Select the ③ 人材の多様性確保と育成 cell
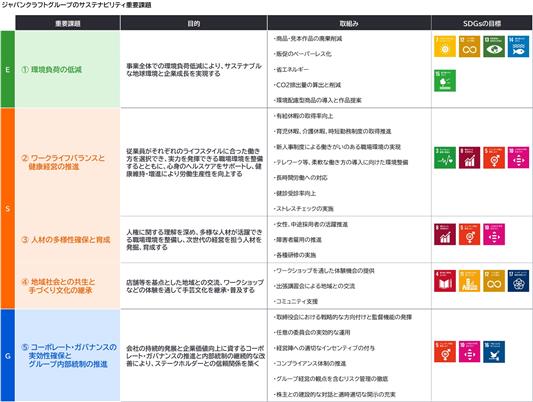Viewport: 533px width, 402px height. [68, 239]
